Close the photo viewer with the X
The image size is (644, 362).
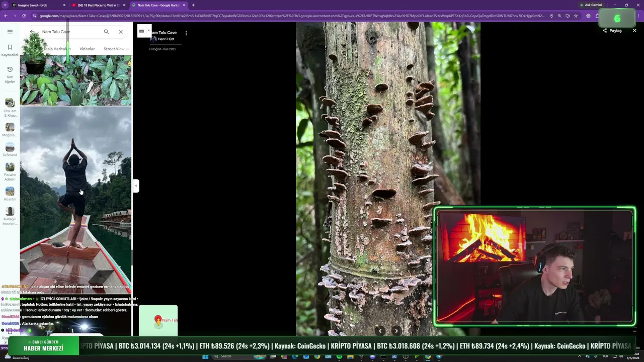click(634, 31)
